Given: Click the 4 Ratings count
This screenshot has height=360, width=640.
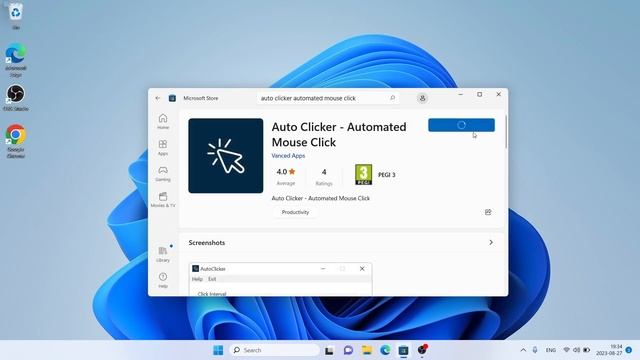Looking at the screenshot, I should (x=324, y=177).
